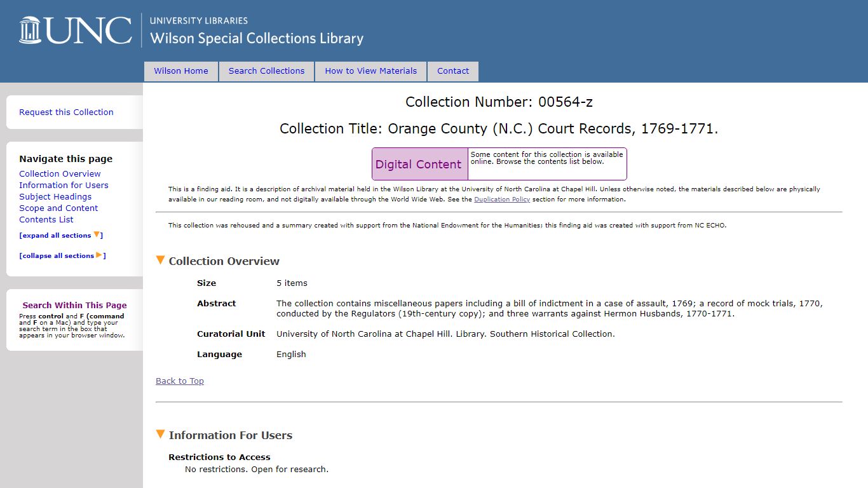Open the Search Collections tab
868x488 pixels.
267,71
